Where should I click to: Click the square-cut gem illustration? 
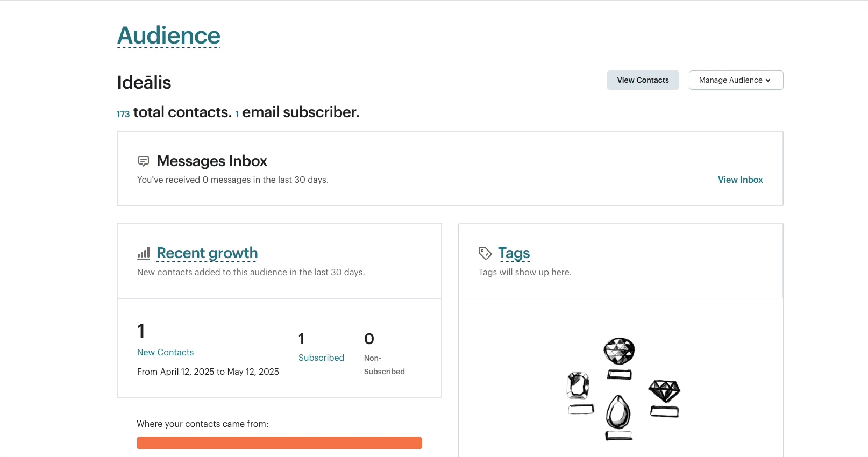coord(579,386)
